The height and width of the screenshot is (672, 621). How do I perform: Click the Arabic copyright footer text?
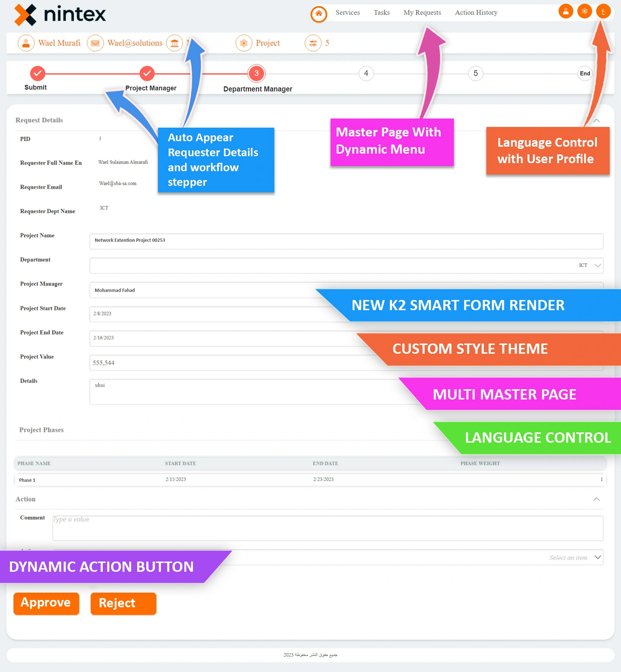click(310, 655)
